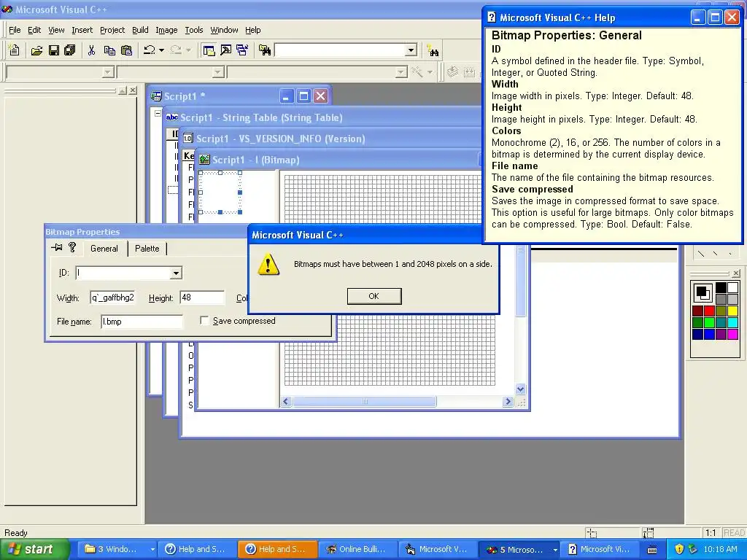Screen dimensions: 747x560
Task: Select the bright green color swatch
Action: click(x=709, y=322)
